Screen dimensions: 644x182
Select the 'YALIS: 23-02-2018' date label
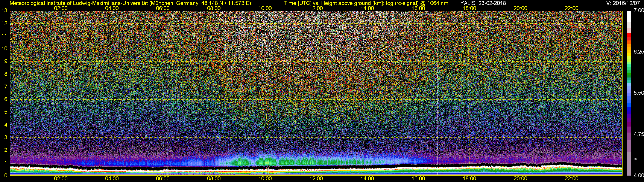coord(483,3)
